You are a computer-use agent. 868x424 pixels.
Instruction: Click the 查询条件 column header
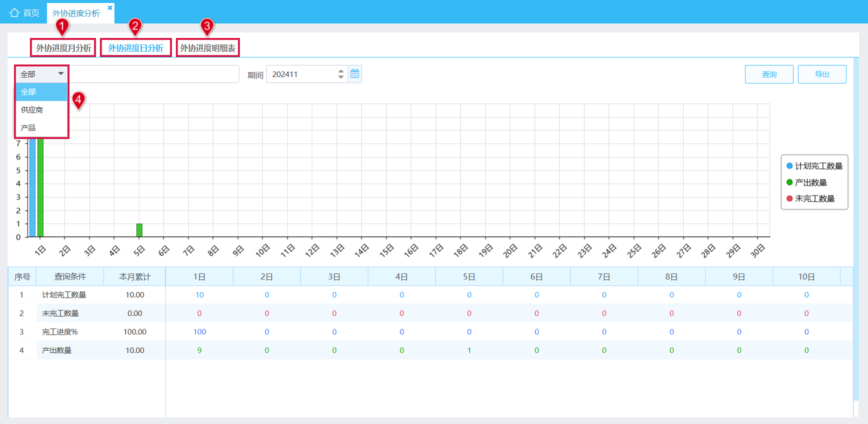70,277
